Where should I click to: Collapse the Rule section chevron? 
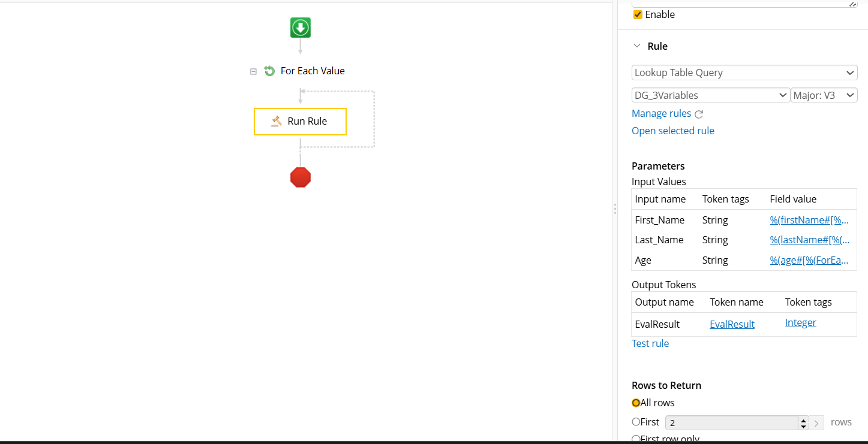(637, 46)
